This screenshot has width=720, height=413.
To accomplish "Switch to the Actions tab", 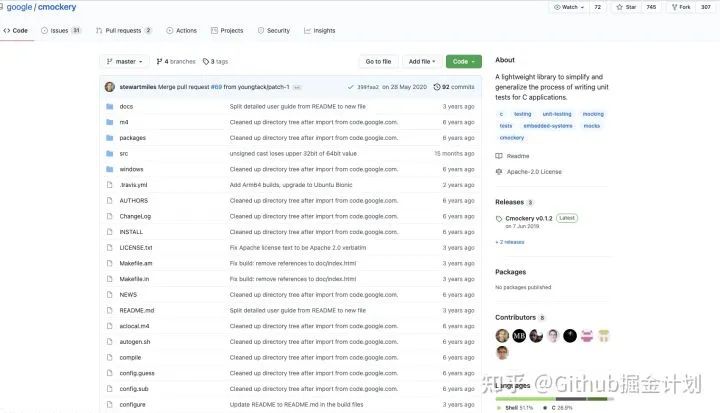I will tap(181, 31).
